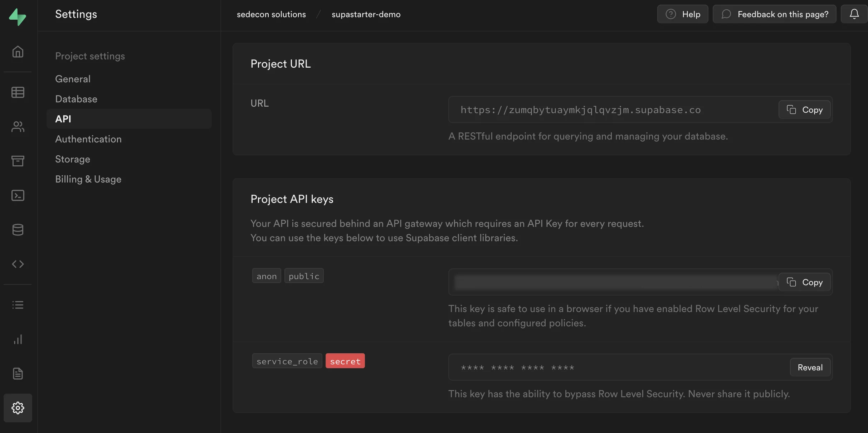Click the Supabase logo
The width and height of the screenshot is (868, 433).
point(17,16)
